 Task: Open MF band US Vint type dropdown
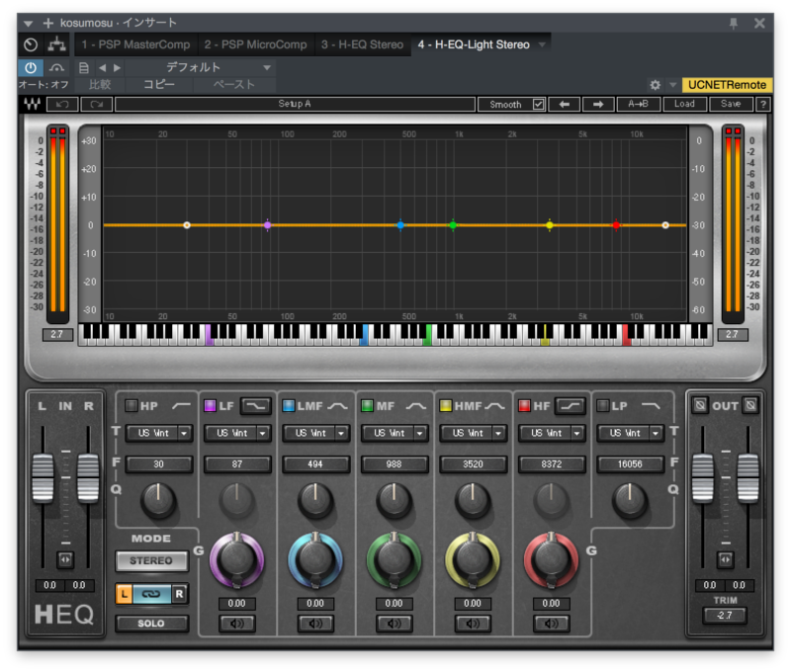pos(395,433)
